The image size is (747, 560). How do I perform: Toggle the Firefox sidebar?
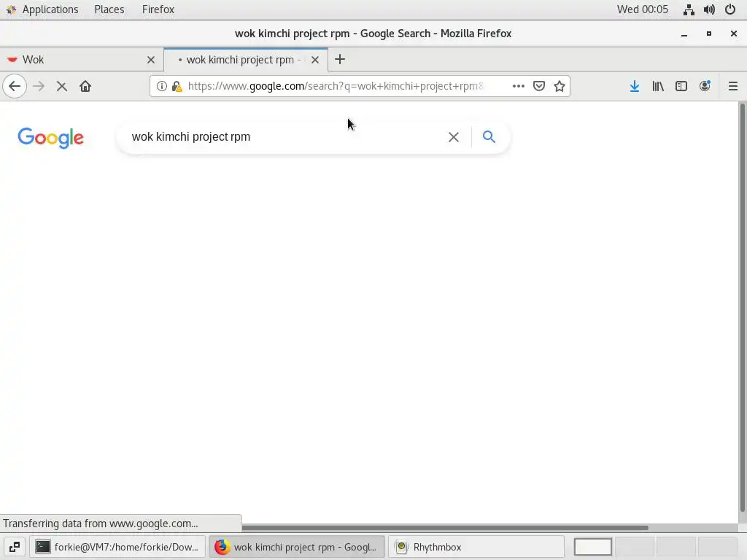coord(681,86)
